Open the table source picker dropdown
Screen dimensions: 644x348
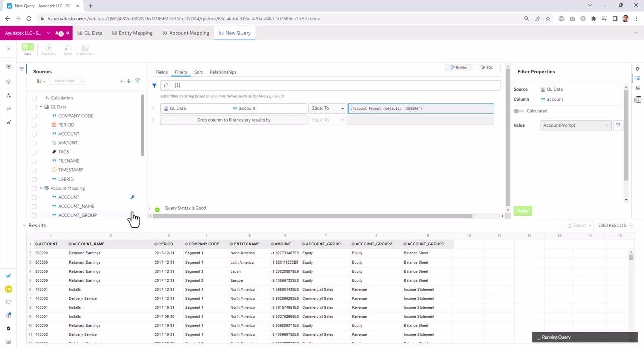pos(41,81)
